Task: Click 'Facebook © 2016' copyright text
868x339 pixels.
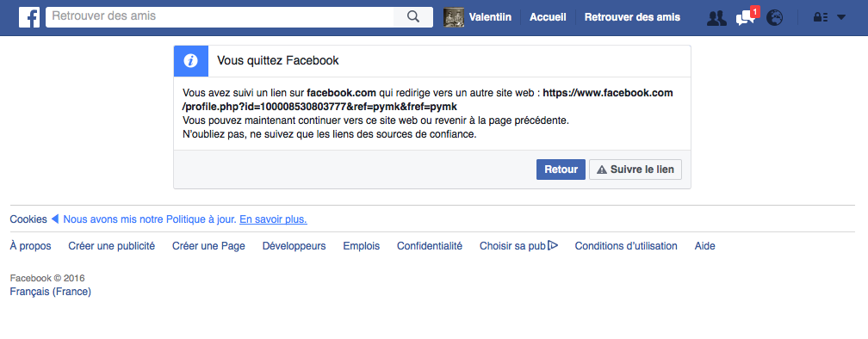Action: tap(47, 278)
